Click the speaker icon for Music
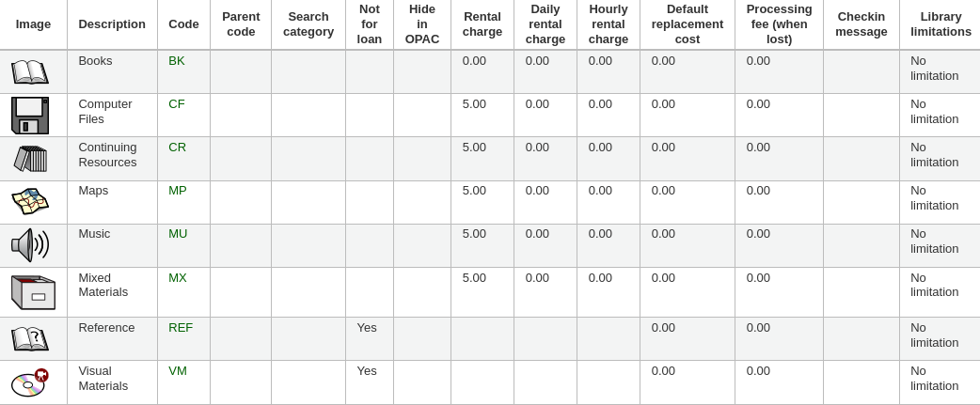Viewport: 980px width, 405px height. (30, 245)
